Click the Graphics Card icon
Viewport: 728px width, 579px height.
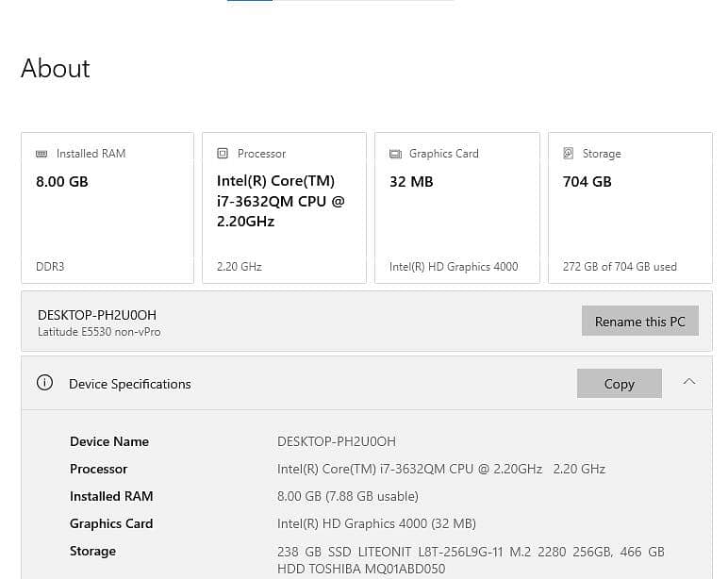pyautogui.click(x=395, y=154)
